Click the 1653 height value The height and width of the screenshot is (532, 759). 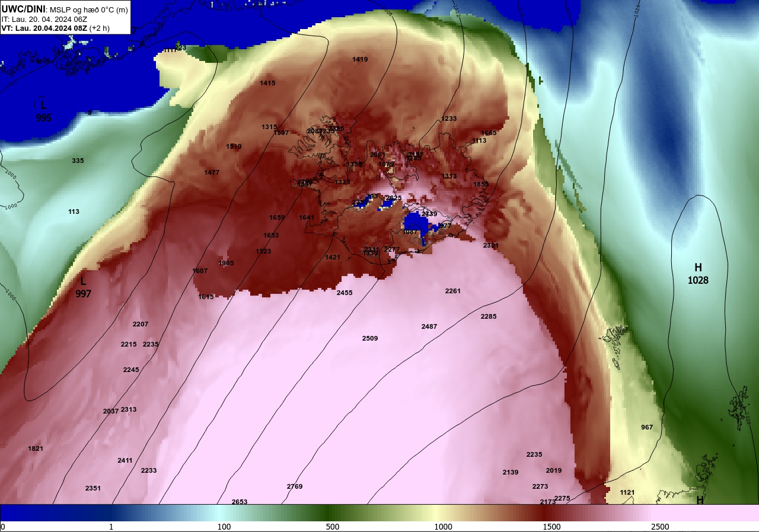point(271,235)
